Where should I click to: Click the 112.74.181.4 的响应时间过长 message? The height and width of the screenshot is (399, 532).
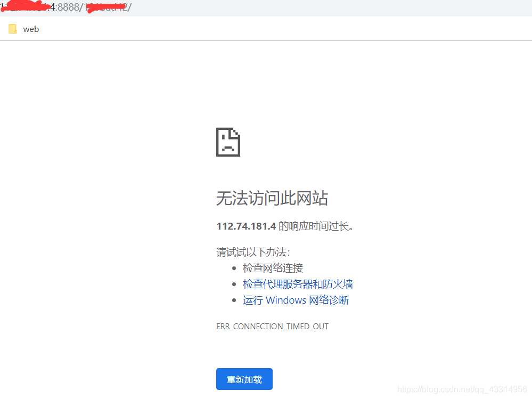[x=285, y=226]
